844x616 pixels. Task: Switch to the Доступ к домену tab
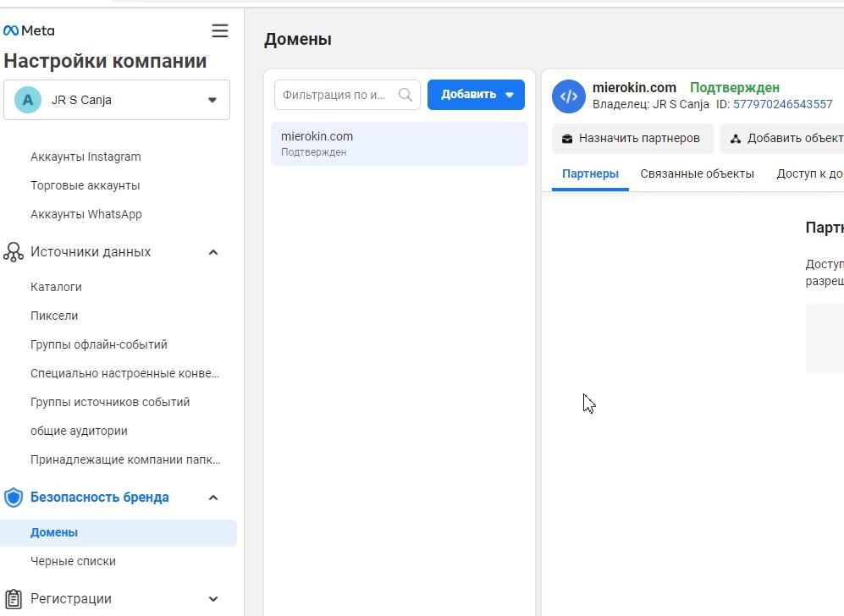click(x=810, y=173)
